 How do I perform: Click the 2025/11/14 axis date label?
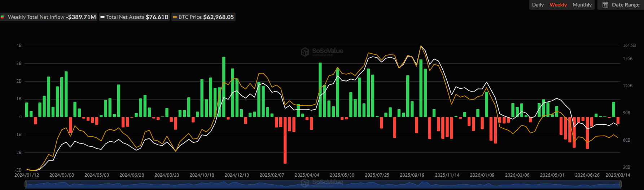(447, 175)
